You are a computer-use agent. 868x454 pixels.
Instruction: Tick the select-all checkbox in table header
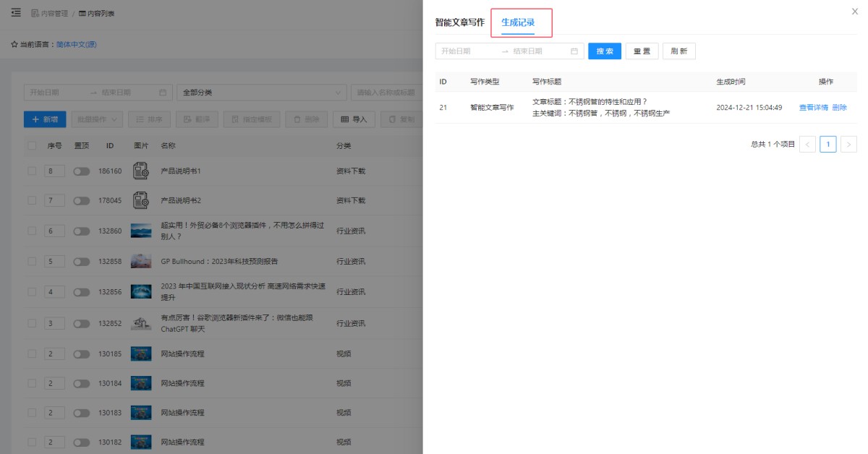tap(32, 145)
